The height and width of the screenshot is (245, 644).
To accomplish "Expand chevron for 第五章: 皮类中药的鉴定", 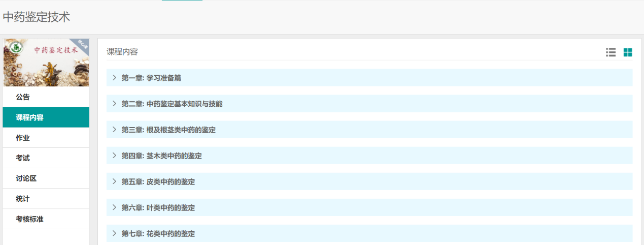I will pyautogui.click(x=114, y=181).
